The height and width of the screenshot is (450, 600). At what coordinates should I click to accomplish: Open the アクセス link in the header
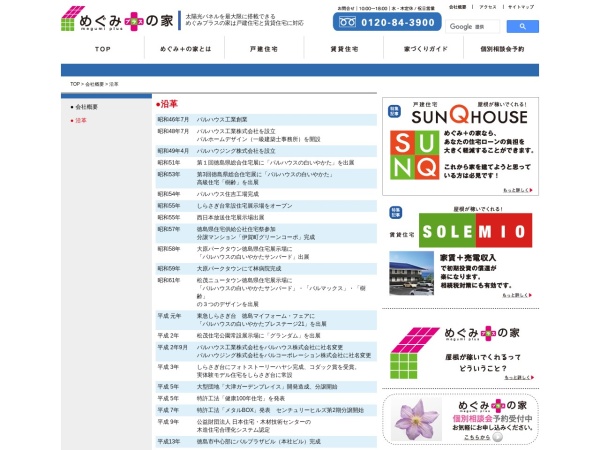click(x=488, y=7)
